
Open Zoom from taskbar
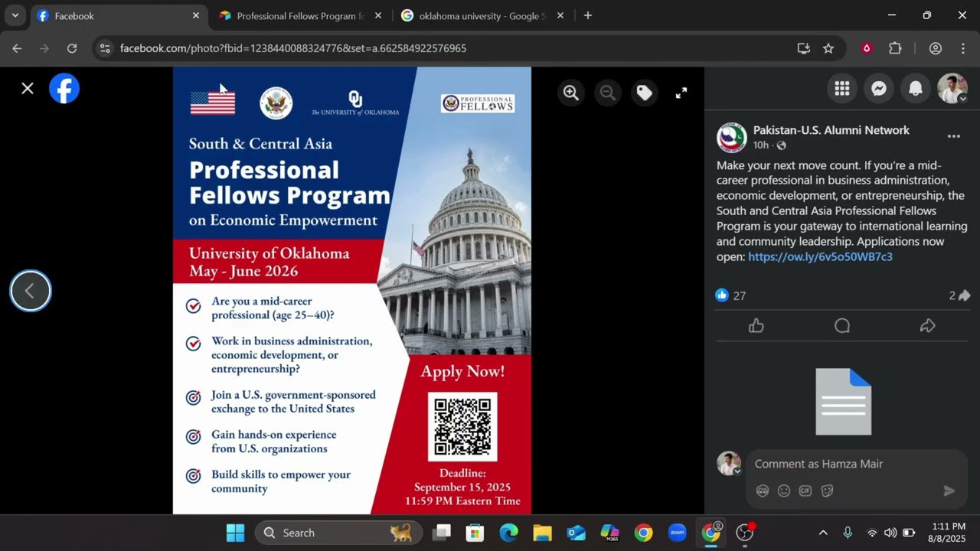point(677,533)
